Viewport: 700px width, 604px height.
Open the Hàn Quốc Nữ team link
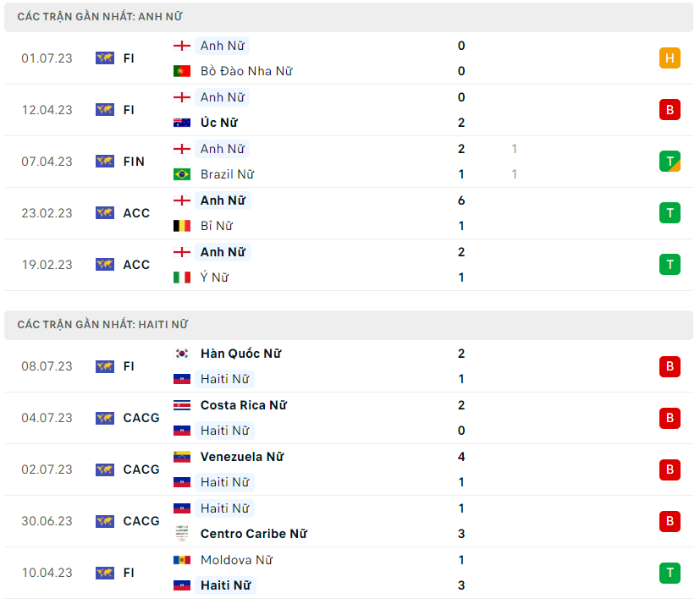240,354
